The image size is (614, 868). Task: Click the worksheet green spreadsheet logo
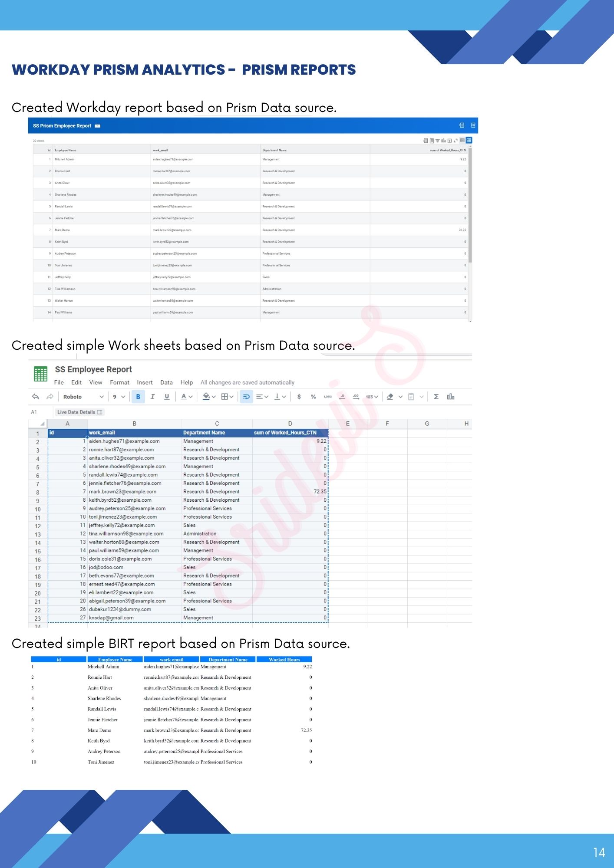click(40, 374)
